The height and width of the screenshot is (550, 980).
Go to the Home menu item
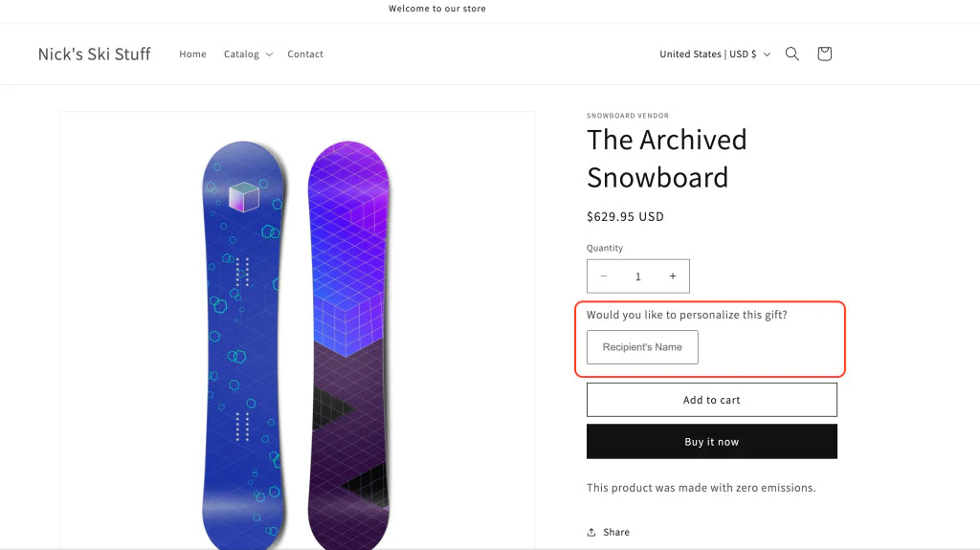click(192, 55)
